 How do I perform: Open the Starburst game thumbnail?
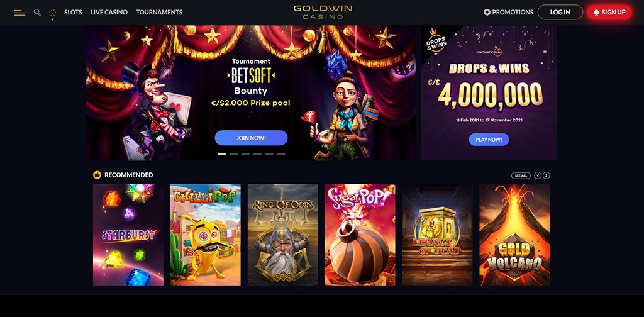coord(128,235)
